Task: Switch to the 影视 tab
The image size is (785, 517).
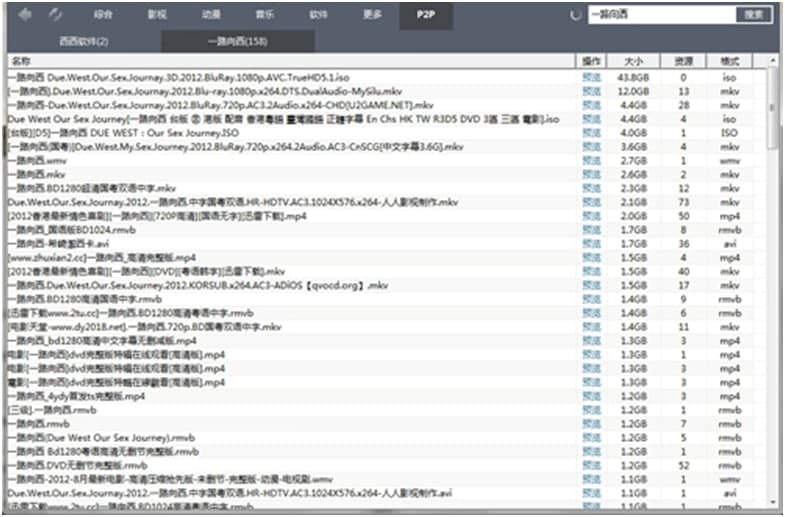Action: tap(157, 15)
